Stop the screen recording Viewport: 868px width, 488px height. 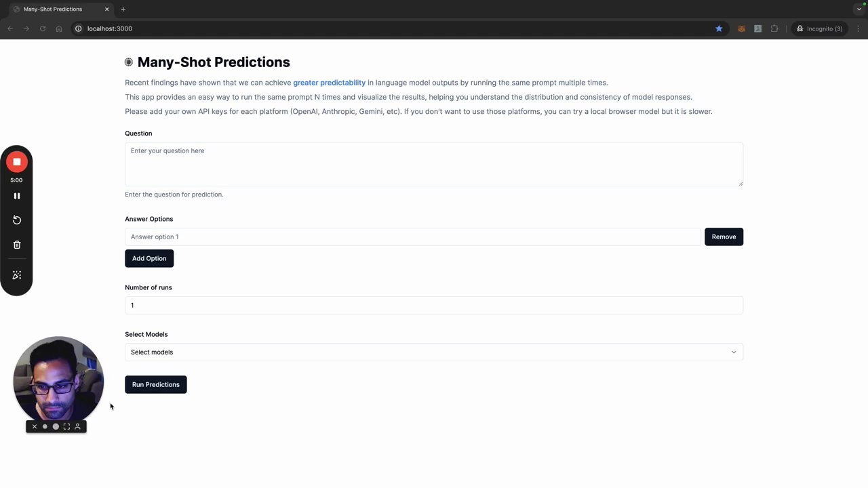click(16, 161)
